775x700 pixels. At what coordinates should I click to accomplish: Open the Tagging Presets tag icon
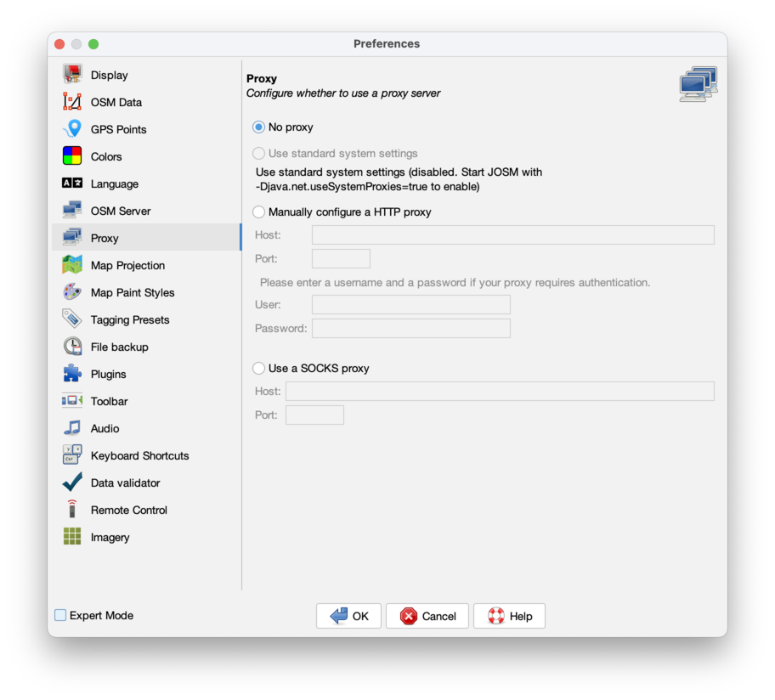(x=71, y=319)
